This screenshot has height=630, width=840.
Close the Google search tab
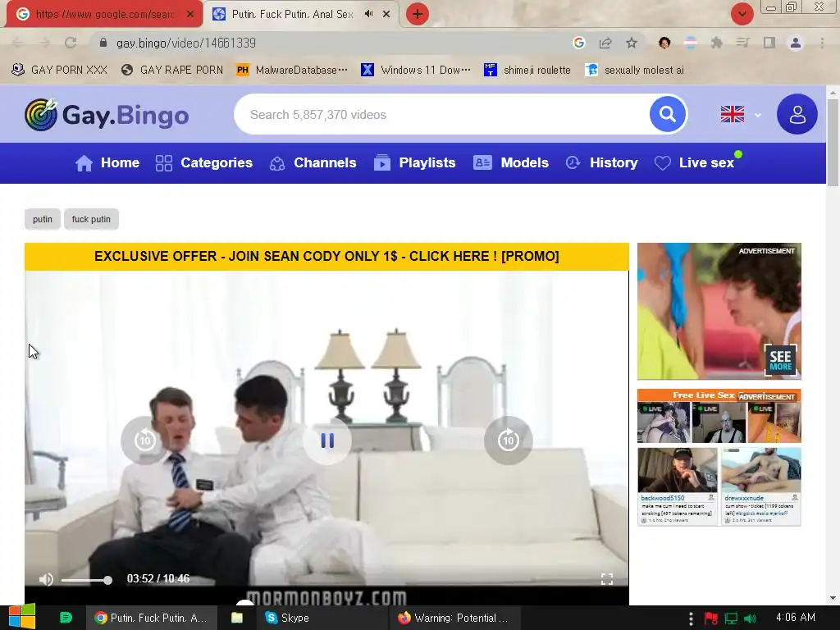[x=190, y=14]
